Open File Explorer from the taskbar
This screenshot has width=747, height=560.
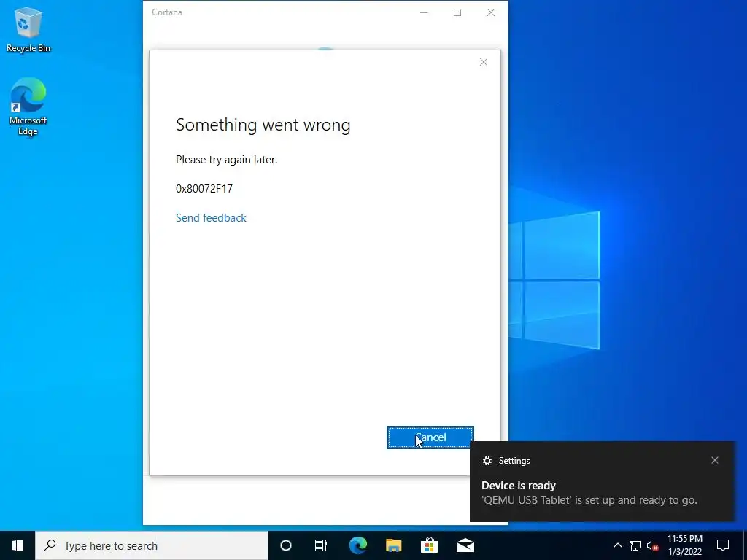(x=393, y=545)
